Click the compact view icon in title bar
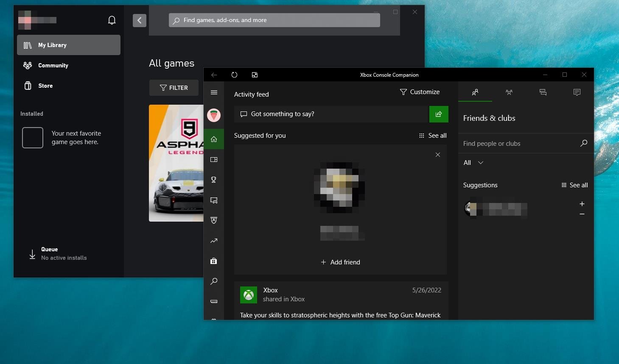The image size is (619, 364). (x=255, y=75)
